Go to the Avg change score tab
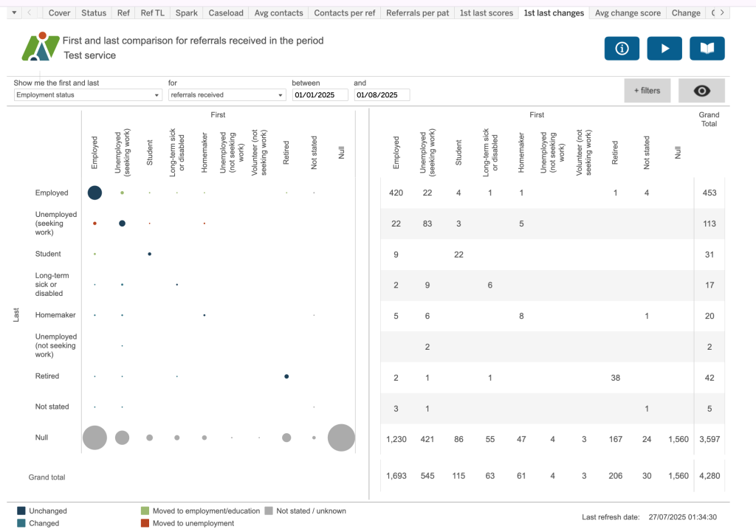Screen dimensions: 756x532 click(627, 13)
